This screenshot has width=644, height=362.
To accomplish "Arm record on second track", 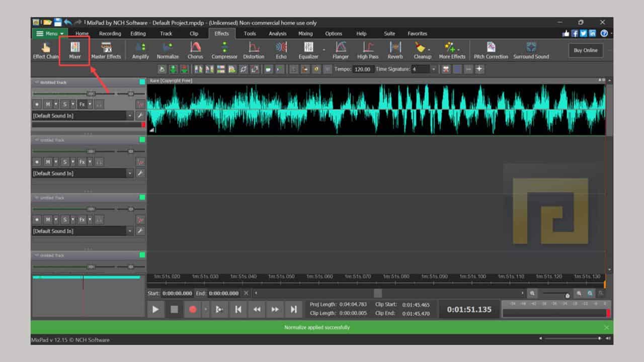I will [37, 162].
